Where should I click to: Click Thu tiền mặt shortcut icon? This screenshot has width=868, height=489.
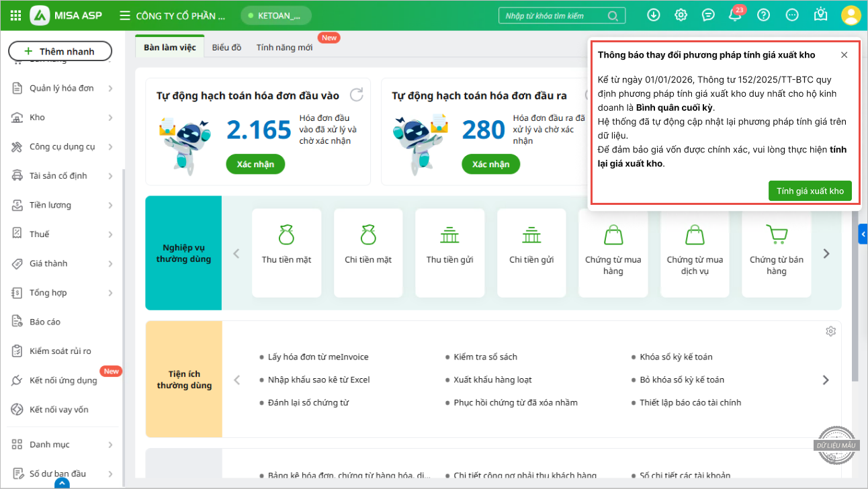(286, 235)
